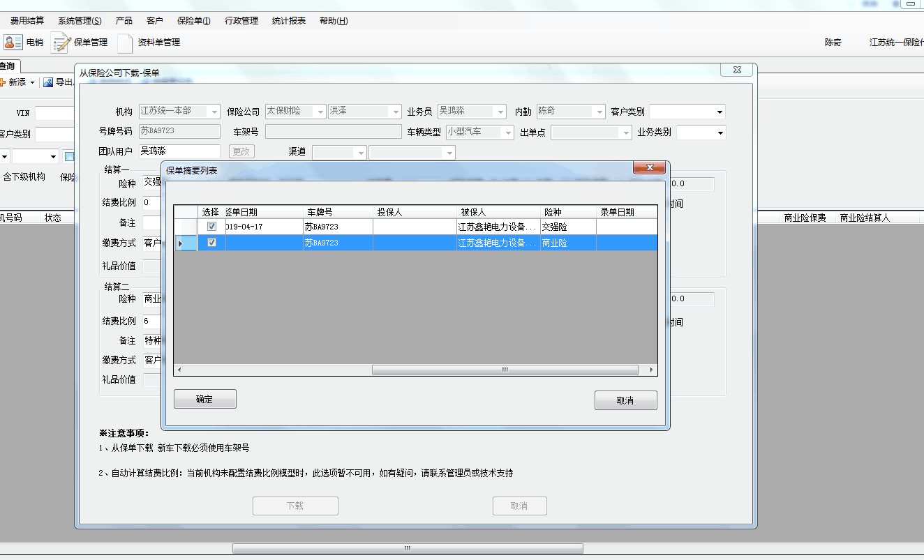Click the 被保人 column header
Image resolution: width=924 pixels, height=560 pixels.
(499, 212)
